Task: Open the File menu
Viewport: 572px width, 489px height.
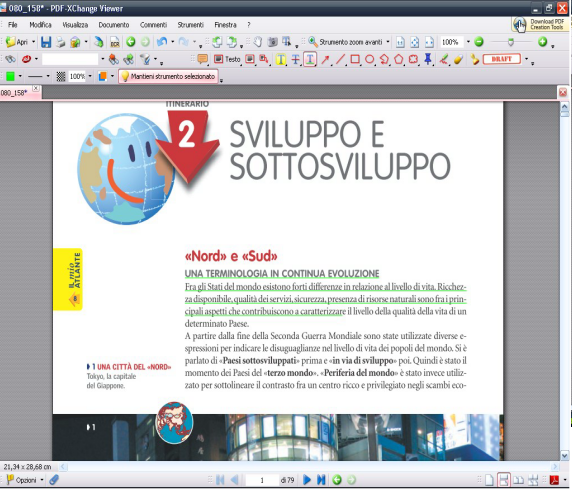Action: [13, 25]
